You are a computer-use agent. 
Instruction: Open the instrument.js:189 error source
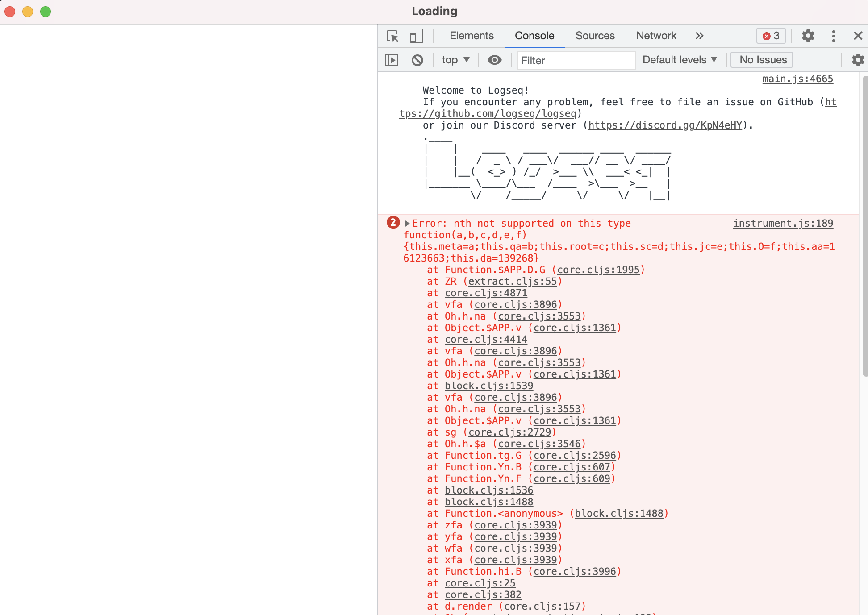click(x=783, y=223)
